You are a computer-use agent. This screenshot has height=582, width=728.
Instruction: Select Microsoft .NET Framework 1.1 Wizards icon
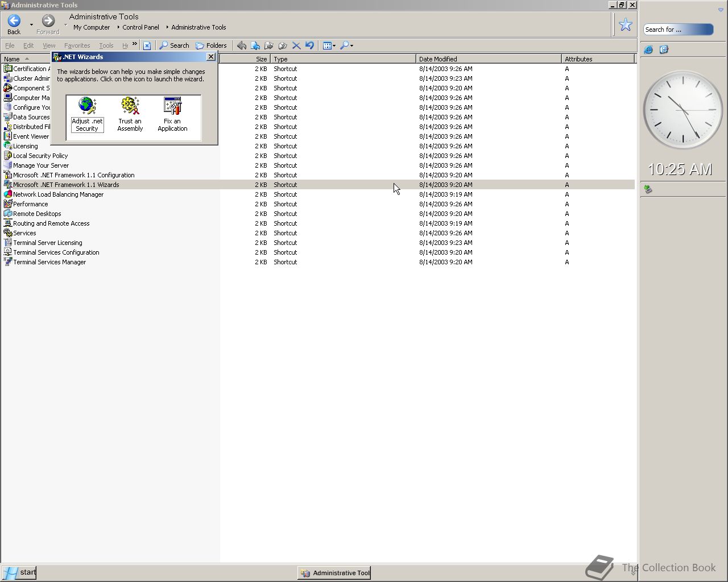coord(8,185)
